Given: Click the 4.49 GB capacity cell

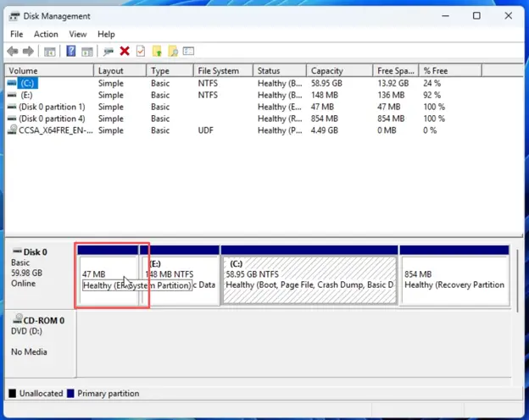Looking at the screenshot, I should point(325,130).
